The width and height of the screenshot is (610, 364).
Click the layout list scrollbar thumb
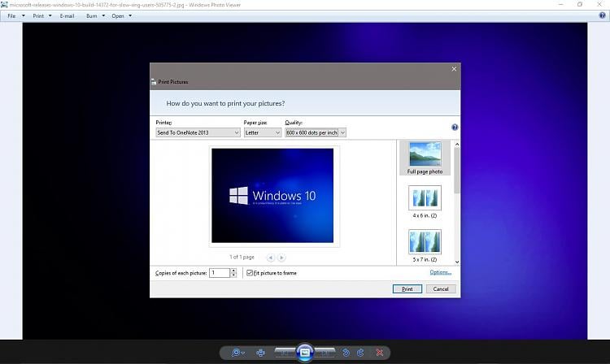[457, 171]
